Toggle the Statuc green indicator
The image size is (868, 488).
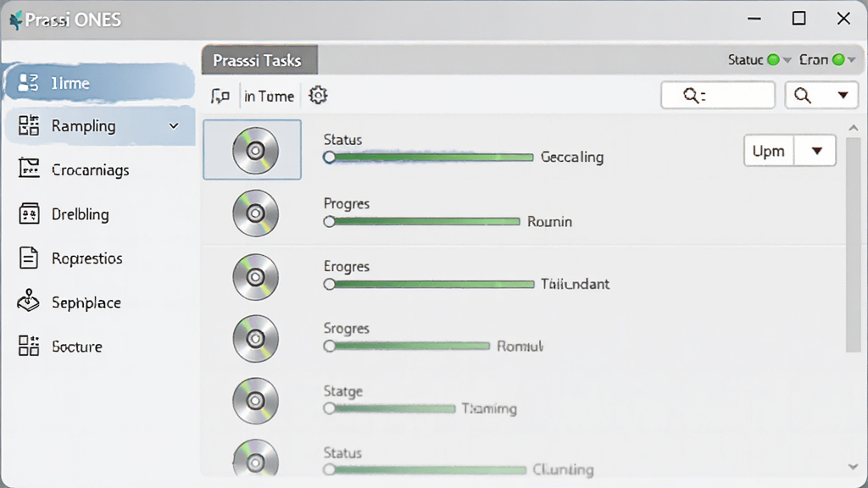click(x=773, y=60)
